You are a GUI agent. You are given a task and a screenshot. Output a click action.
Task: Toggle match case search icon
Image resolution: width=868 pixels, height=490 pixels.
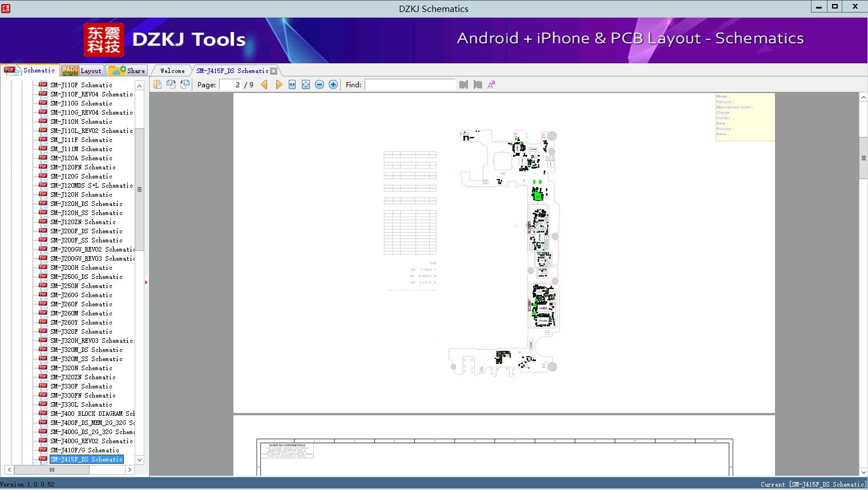click(x=491, y=84)
